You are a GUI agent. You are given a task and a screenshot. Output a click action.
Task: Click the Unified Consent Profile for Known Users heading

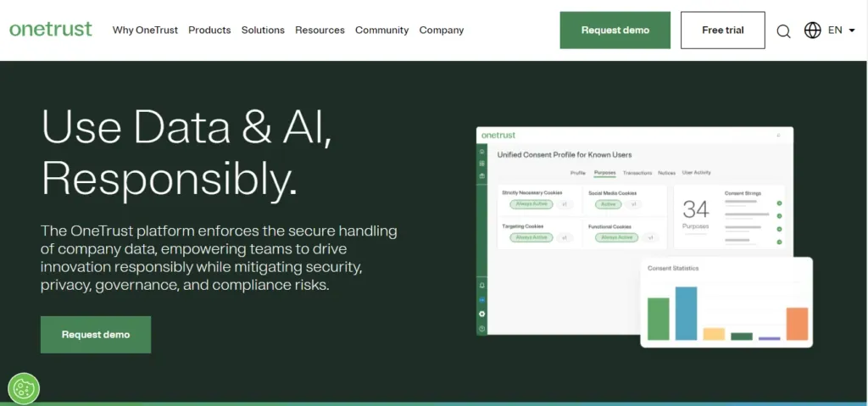(565, 154)
